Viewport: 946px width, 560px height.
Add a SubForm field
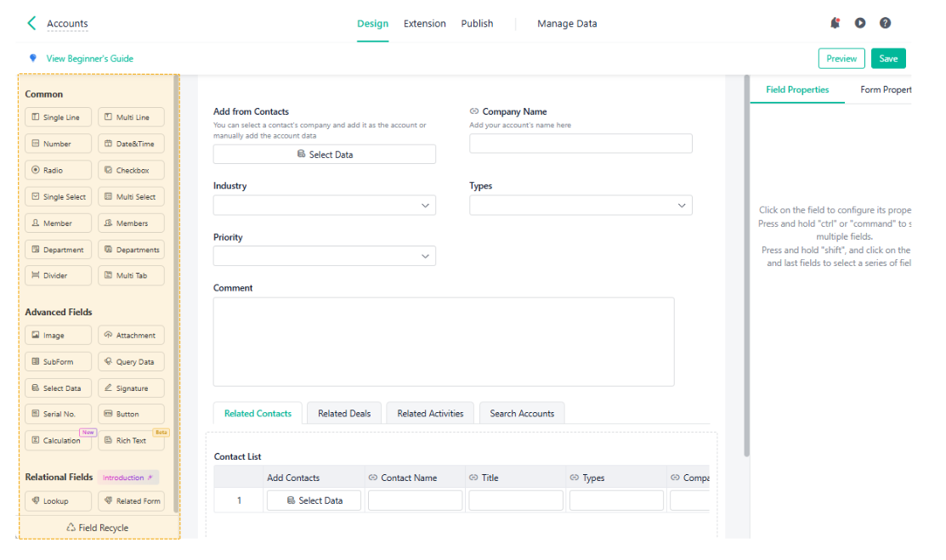coord(58,361)
